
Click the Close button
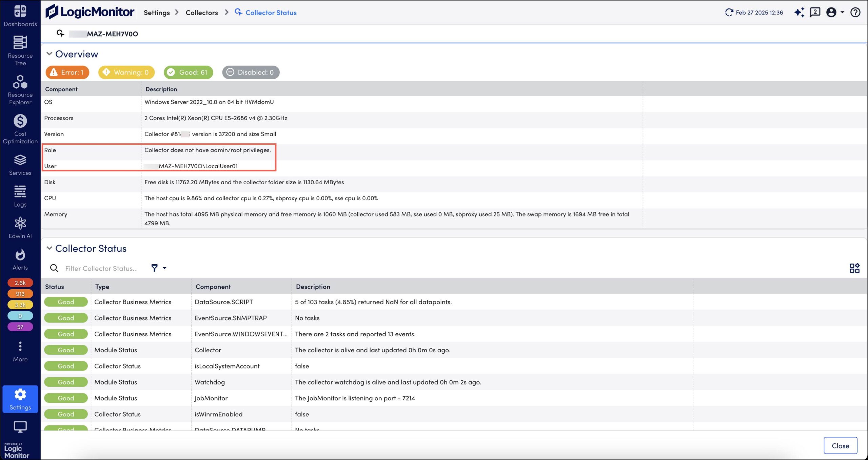(840, 445)
